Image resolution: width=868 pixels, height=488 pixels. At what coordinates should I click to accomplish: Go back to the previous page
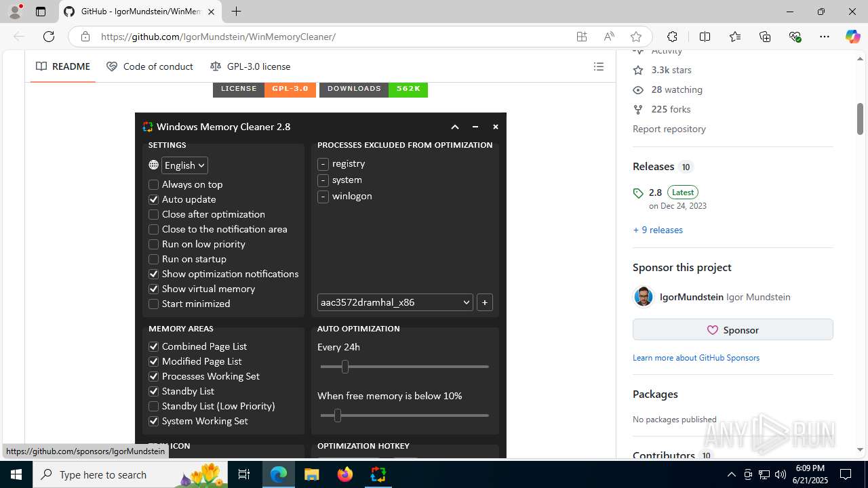(x=19, y=37)
